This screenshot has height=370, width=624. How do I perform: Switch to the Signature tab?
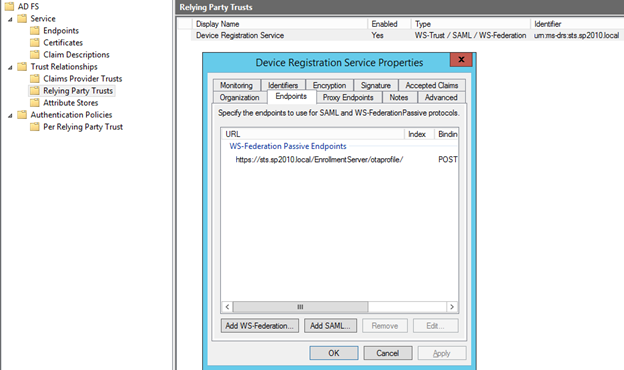[x=376, y=85]
